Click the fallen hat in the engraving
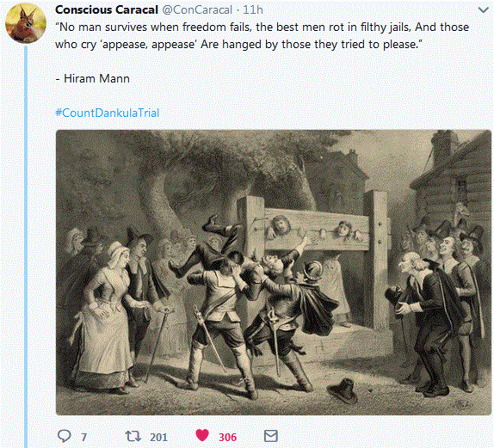This screenshot has height=448, width=494. [343, 390]
